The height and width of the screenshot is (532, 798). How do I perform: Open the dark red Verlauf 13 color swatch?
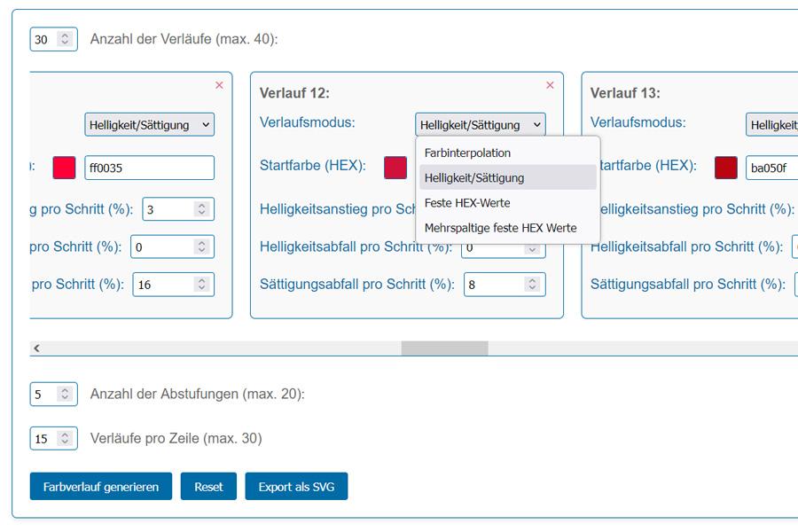(726, 168)
